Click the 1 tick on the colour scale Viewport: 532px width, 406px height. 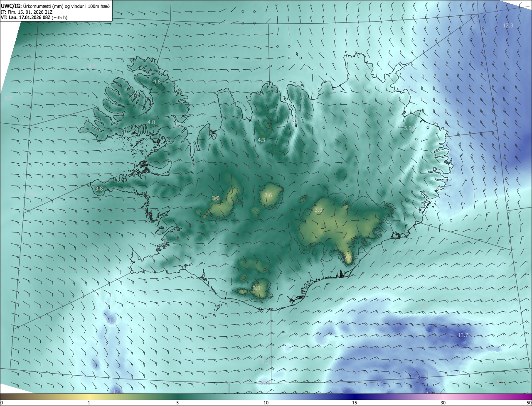point(89,403)
